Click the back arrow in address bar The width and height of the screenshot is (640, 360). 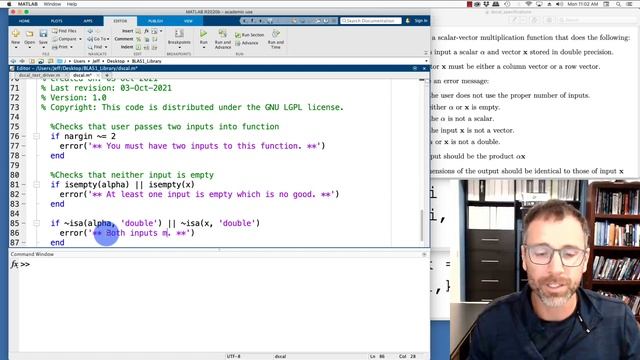click(13, 61)
